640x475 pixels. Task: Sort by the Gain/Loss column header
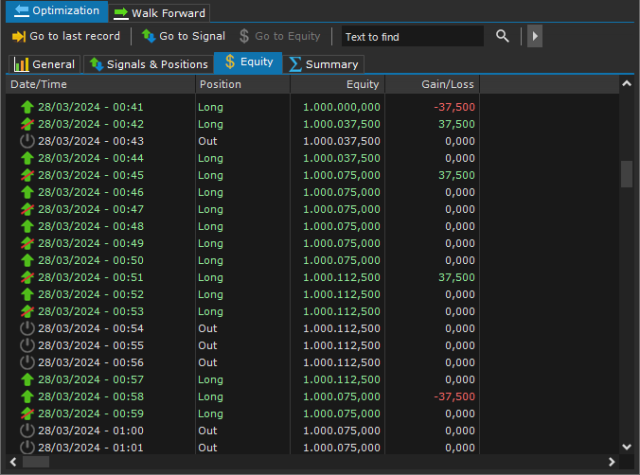tap(432, 84)
